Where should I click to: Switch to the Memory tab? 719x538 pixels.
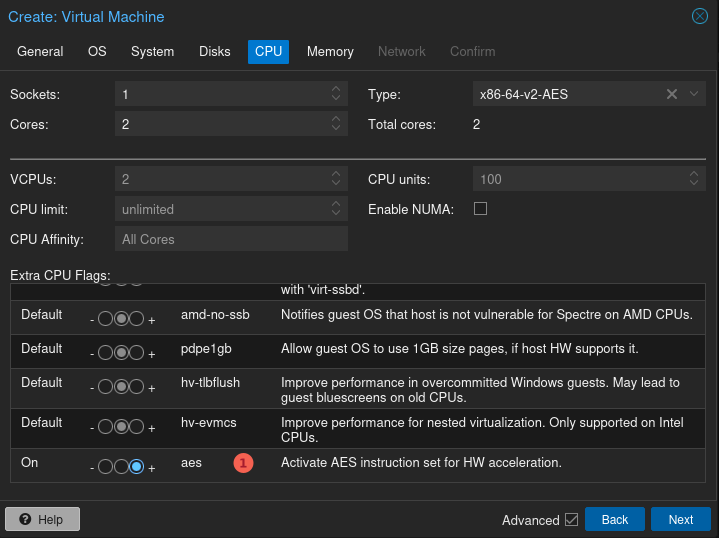pyautogui.click(x=330, y=51)
